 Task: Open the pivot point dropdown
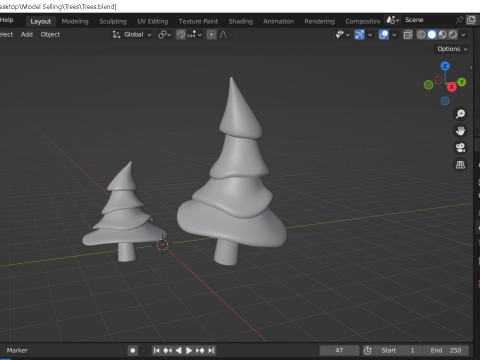click(x=164, y=35)
